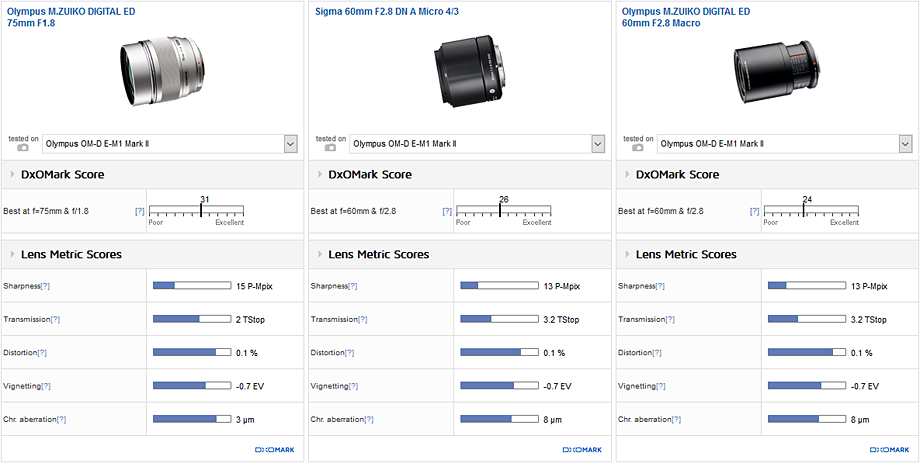Click the 3 µm chromatic aberration bar
The height and width of the screenshot is (463, 920).
[x=192, y=420]
